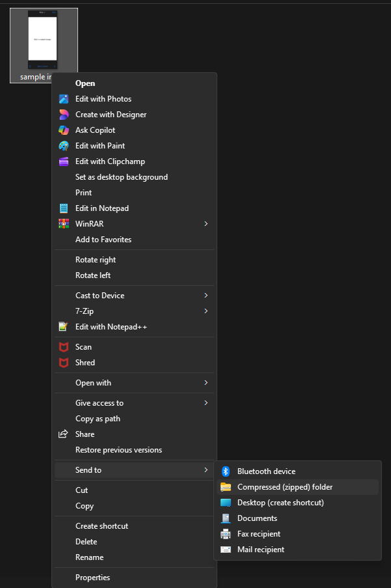391x588 pixels.
Task: Choose Rotate right
Action: click(94, 259)
